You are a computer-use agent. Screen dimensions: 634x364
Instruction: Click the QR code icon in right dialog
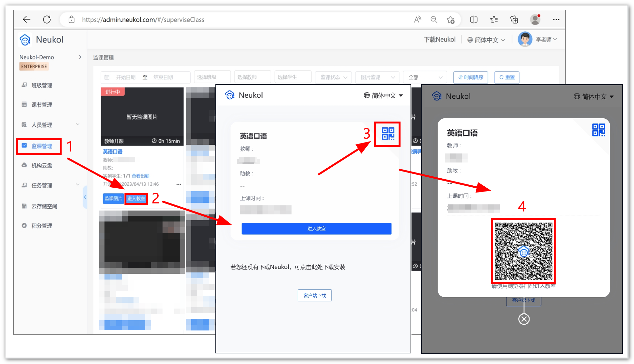coord(599,130)
